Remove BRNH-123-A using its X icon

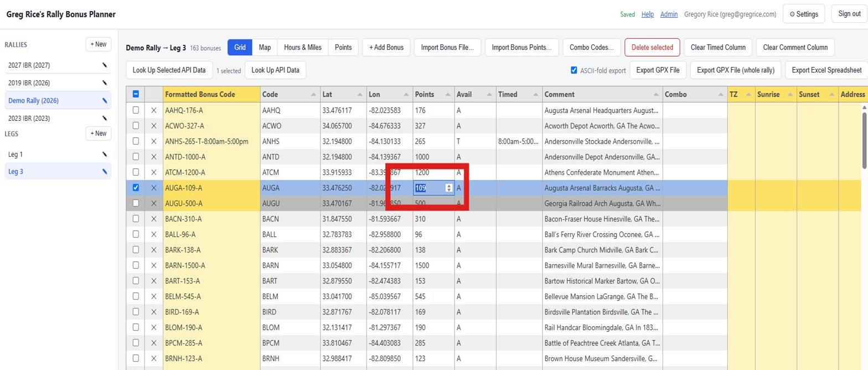(x=154, y=358)
